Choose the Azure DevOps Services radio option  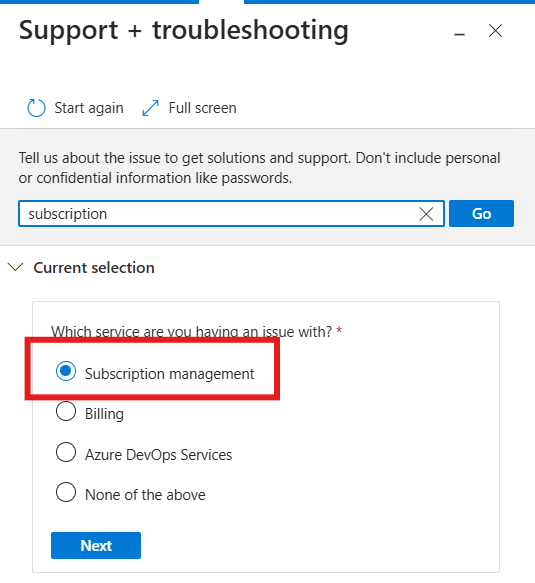66,452
